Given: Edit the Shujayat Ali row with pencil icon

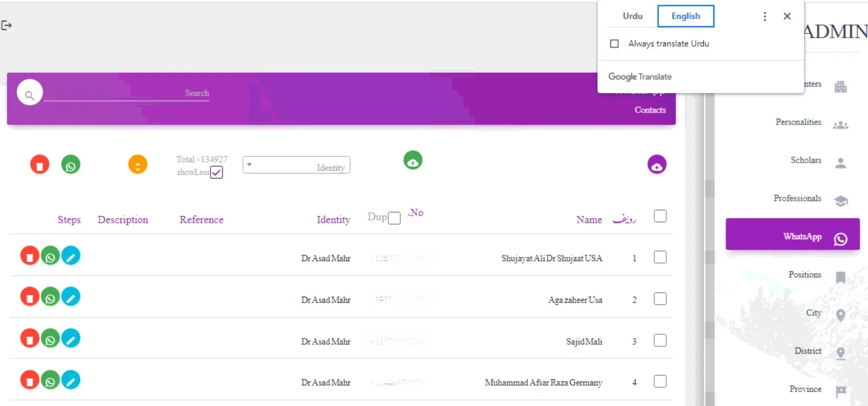Looking at the screenshot, I should [x=71, y=256].
